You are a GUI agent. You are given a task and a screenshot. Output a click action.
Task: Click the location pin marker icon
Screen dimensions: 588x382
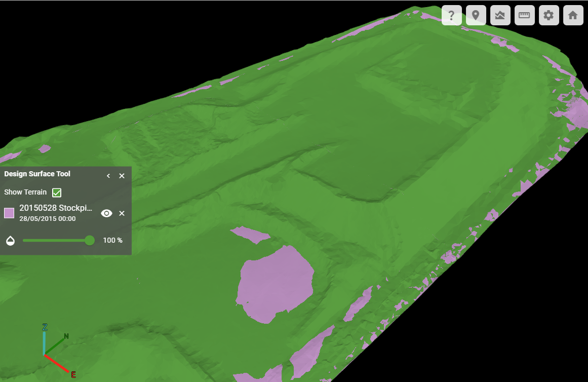[x=476, y=15]
